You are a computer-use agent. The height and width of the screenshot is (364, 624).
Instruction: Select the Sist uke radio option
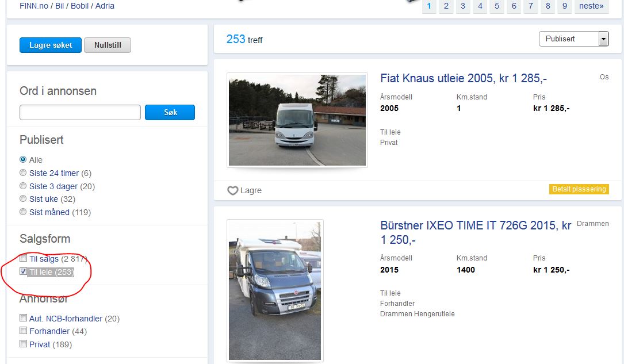23,198
